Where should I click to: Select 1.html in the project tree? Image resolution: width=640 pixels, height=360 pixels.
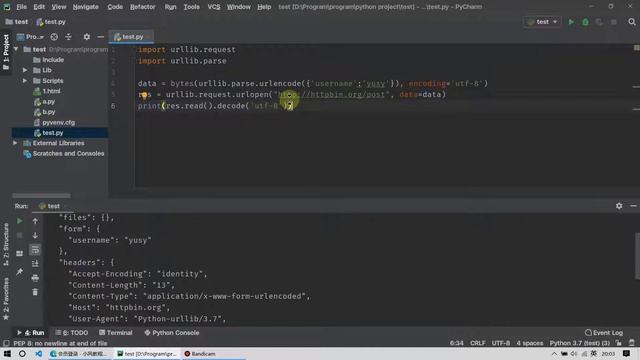click(51, 91)
